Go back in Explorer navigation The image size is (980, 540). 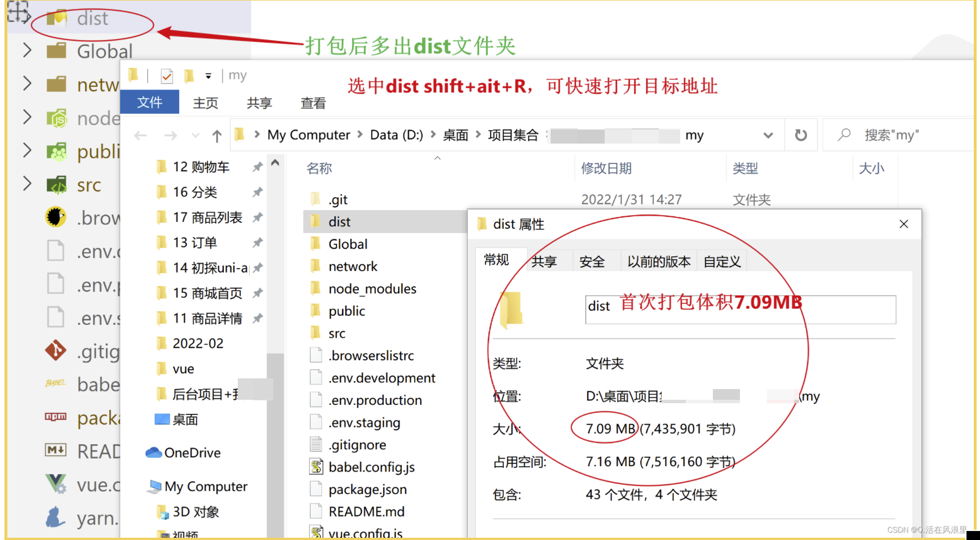(x=141, y=135)
